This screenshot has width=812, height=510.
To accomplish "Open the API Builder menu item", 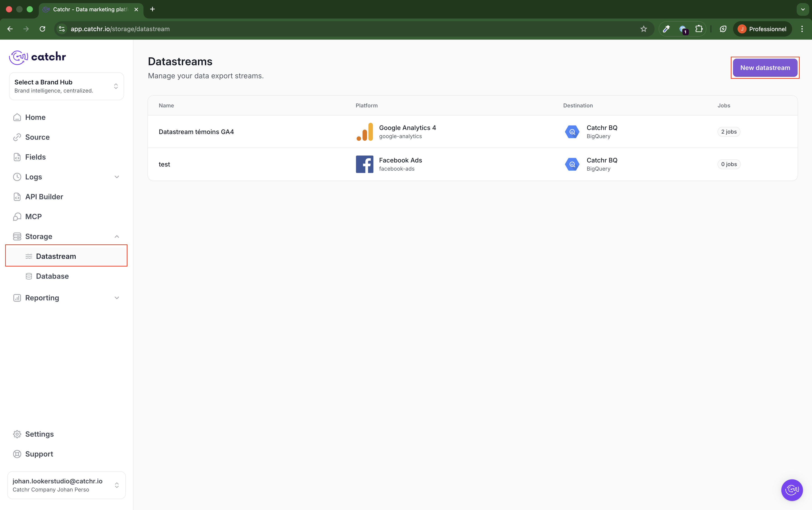I will coord(44,197).
